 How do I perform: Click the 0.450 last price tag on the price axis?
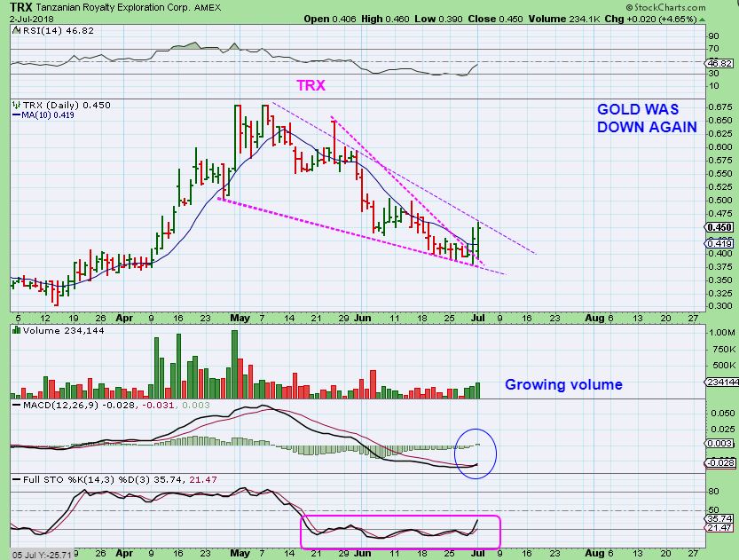coord(719,227)
